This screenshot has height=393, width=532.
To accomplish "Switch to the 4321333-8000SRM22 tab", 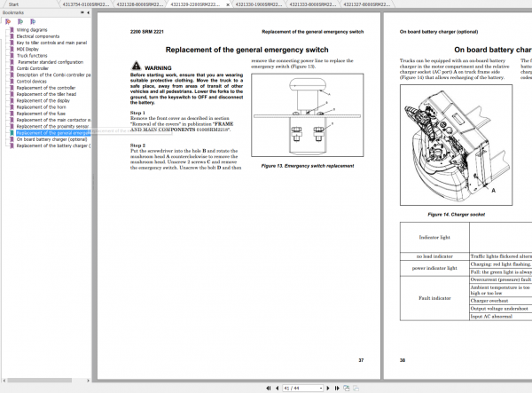I will [x=312, y=4].
